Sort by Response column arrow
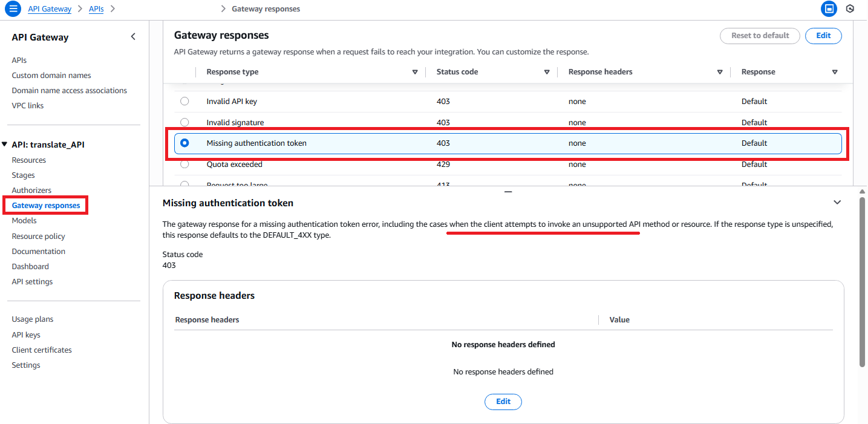The image size is (868, 424). click(x=835, y=72)
